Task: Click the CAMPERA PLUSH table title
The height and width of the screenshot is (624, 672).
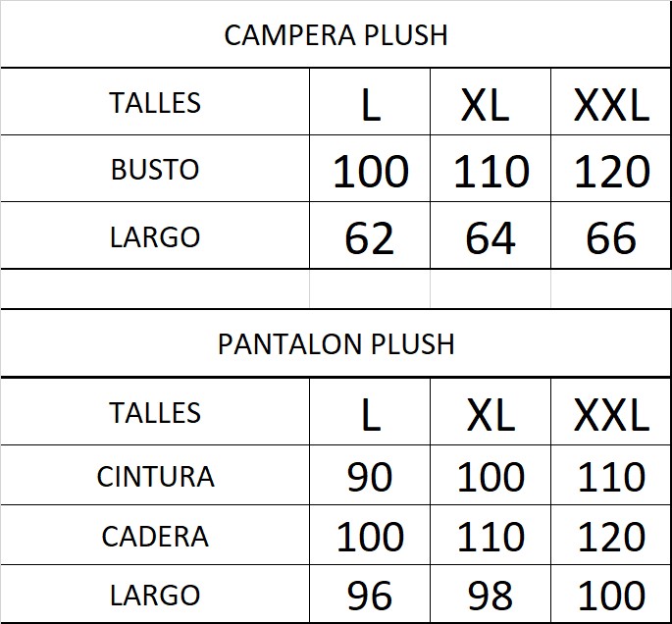Action: (x=336, y=35)
